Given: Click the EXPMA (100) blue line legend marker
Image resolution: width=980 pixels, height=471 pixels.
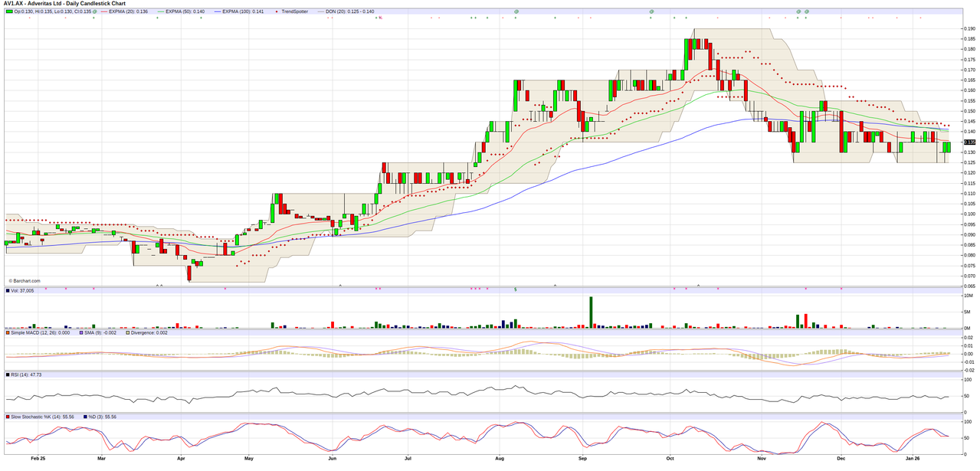Looking at the screenshot, I should click(217, 11).
